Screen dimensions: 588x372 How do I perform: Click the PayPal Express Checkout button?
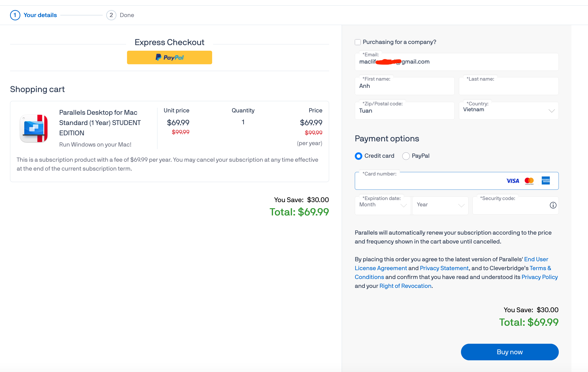(170, 57)
